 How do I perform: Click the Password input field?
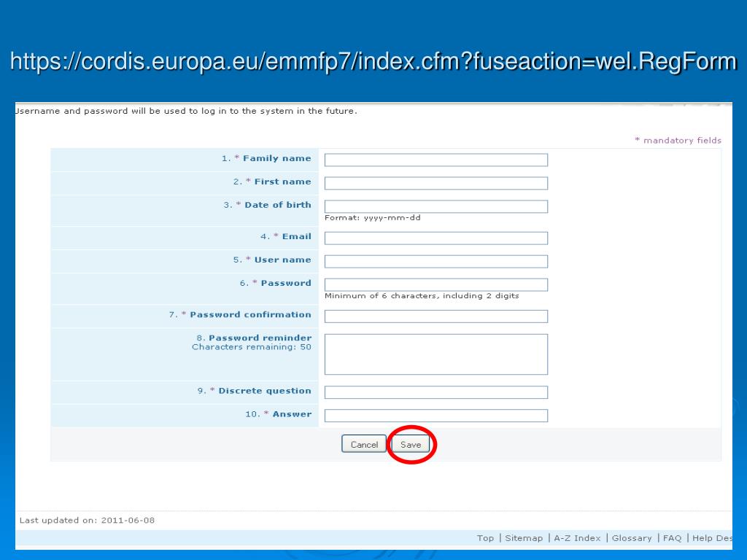[436, 285]
